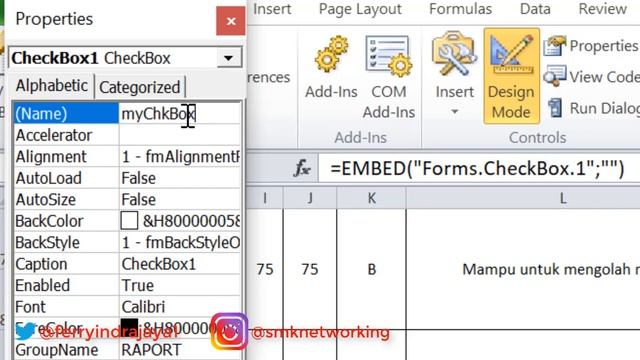Click the fmAlignment value cell

180,157
